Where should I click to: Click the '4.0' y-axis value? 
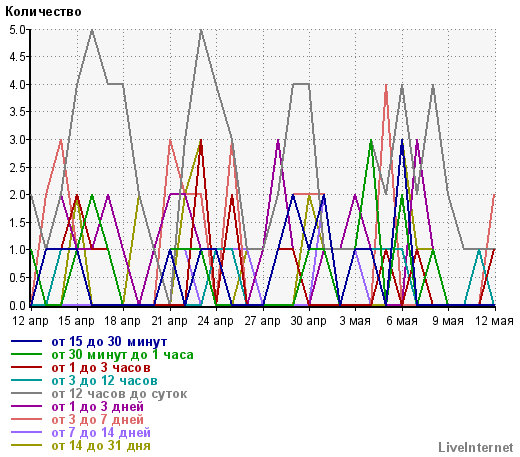[17, 85]
